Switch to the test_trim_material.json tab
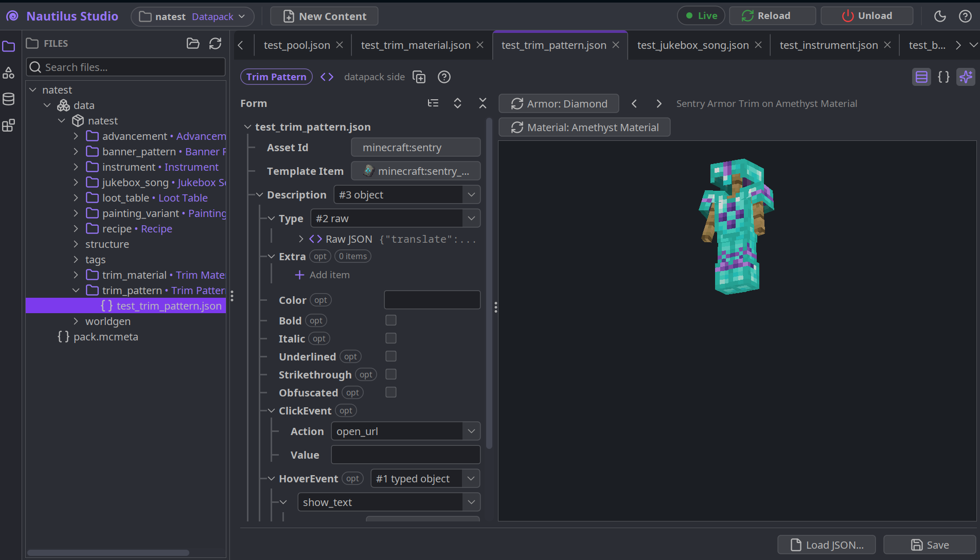This screenshot has height=560, width=980. [416, 45]
